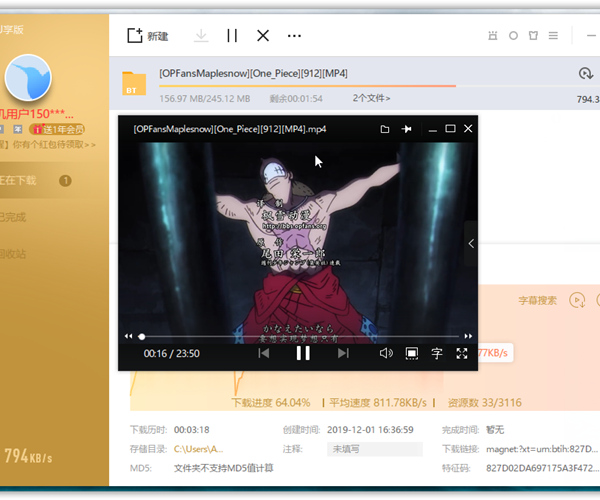Screen dimensions: 600x500
Task: Pause the download using the toolbar pause icon
Action: (232, 36)
